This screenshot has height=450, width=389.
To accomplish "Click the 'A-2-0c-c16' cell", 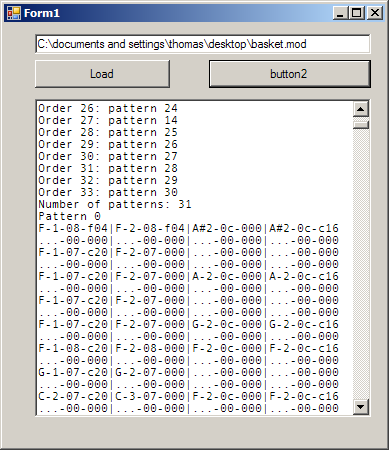I will click(304, 276).
